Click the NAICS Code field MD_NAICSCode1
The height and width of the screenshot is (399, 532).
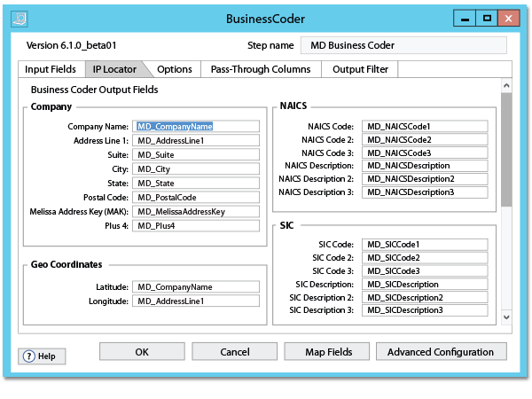[425, 126]
